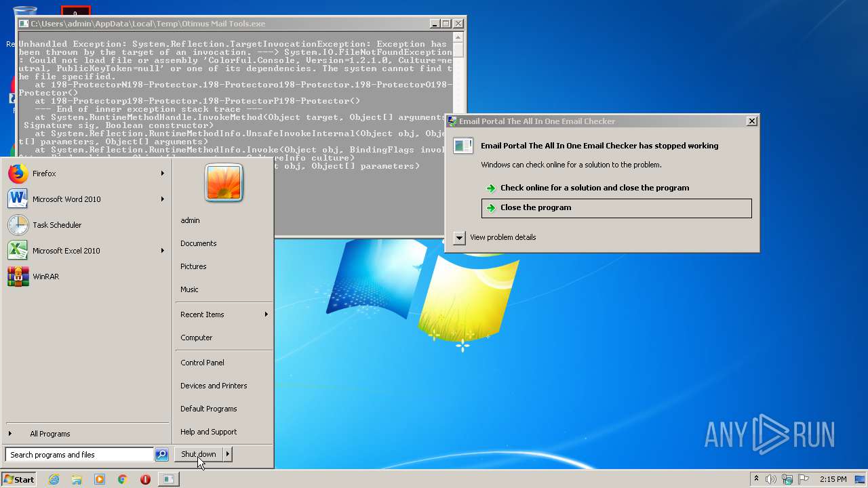868x488 pixels.
Task: Minimize the Otimus Mail Tools console
Action: pos(435,24)
